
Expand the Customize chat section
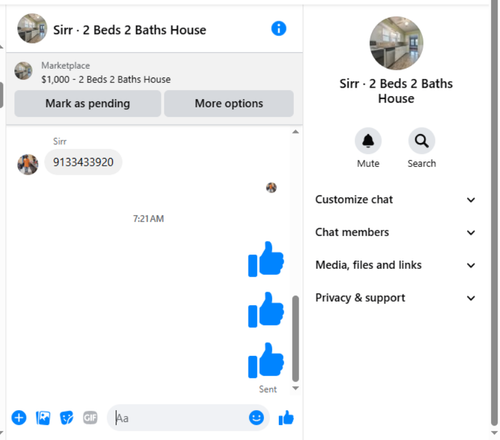pyautogui.click(x=395, y=199)
